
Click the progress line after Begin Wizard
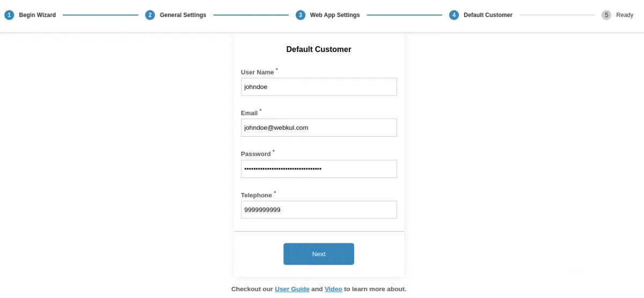[100, 15]
